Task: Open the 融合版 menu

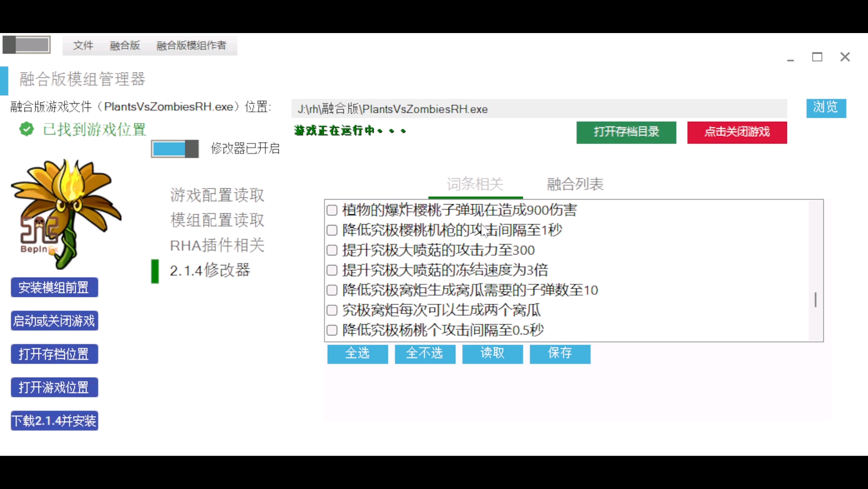Action: 125,45
